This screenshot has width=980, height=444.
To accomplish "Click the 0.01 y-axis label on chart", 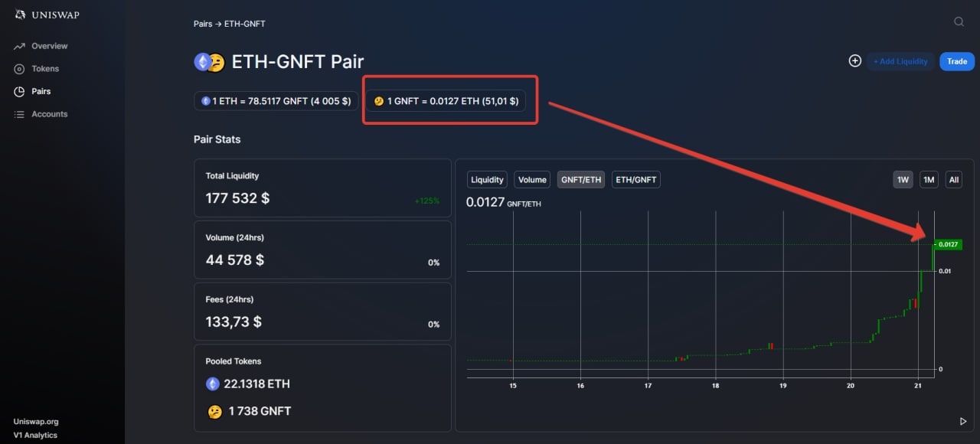I will [946, 271].
